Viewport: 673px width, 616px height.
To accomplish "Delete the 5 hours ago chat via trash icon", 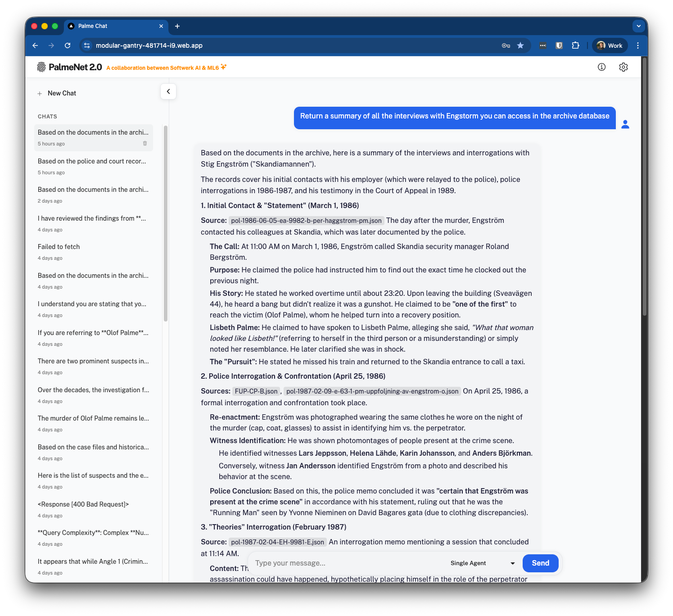I will point(145,143).
